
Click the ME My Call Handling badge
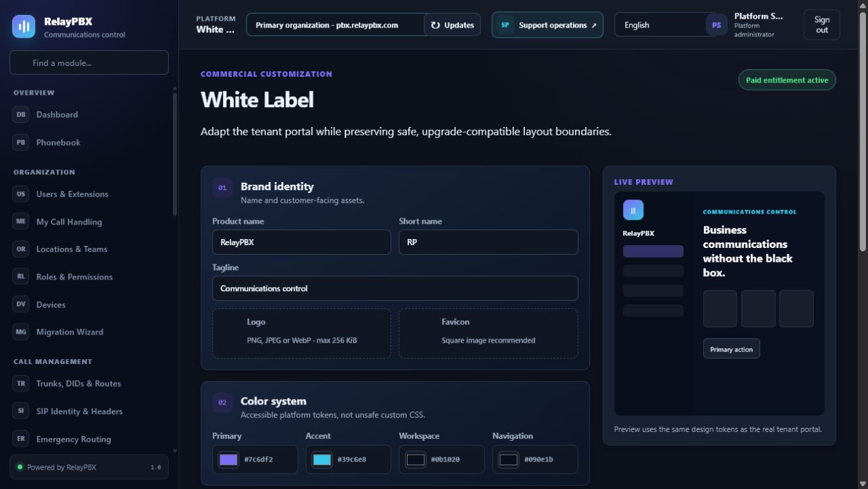tap(21, 222)
